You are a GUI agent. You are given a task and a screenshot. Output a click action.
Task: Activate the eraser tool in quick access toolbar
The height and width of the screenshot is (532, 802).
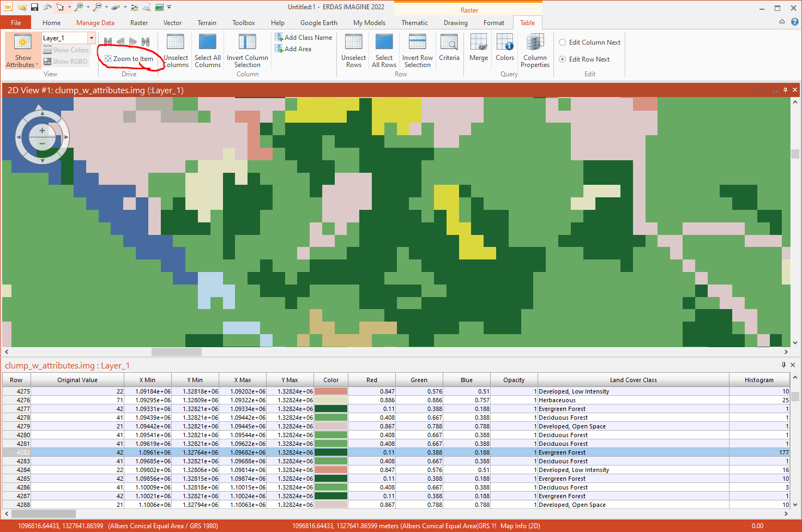[116, 7]
